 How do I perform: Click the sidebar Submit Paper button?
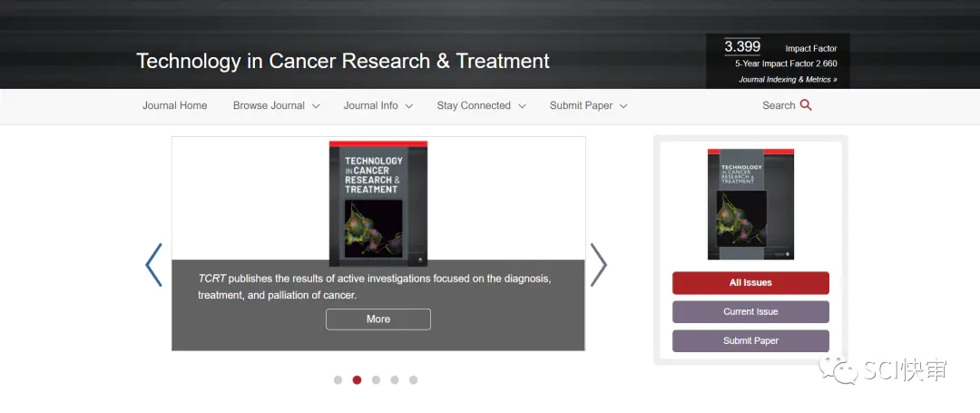click(x=750, y=341)
